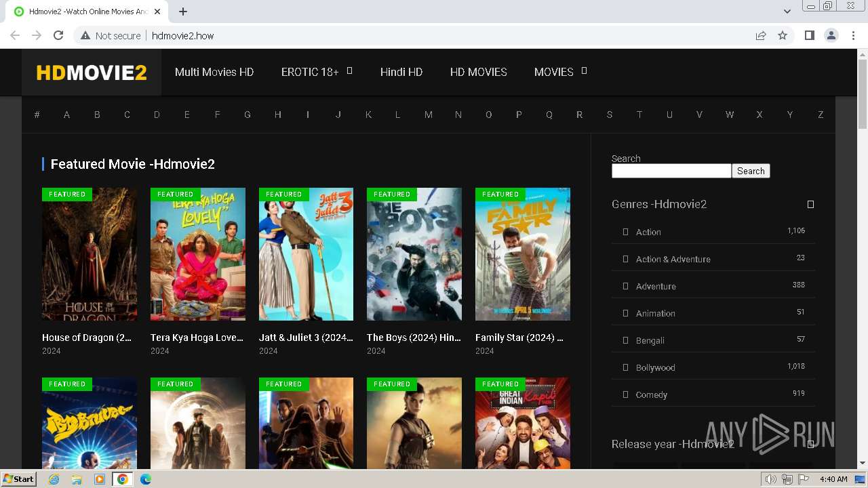
Task: Open HD MOVIES menu item
Action: click(x=479, y=72)
